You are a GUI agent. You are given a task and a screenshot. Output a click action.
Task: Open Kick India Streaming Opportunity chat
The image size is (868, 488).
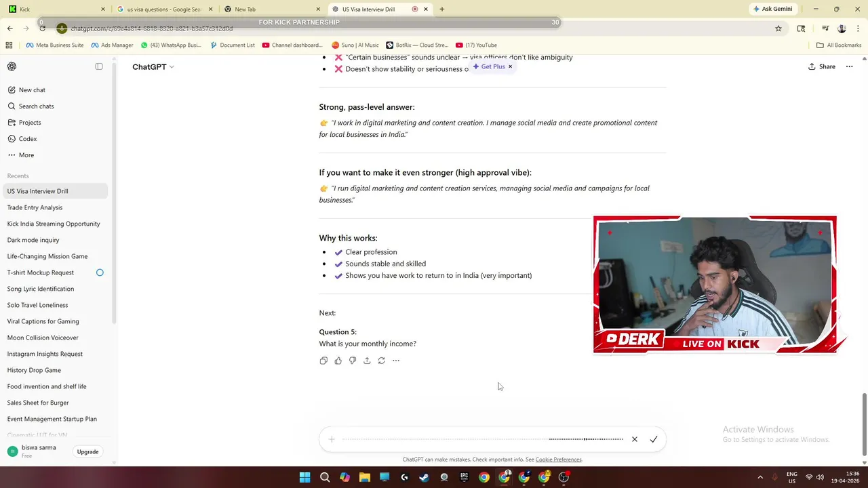(55, 224)
